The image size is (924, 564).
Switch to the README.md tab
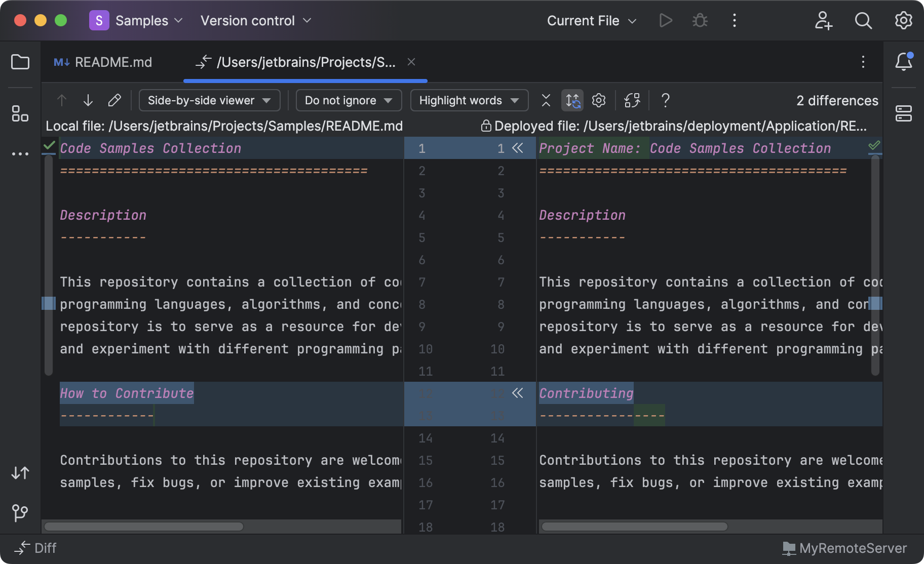pos(112,62)
